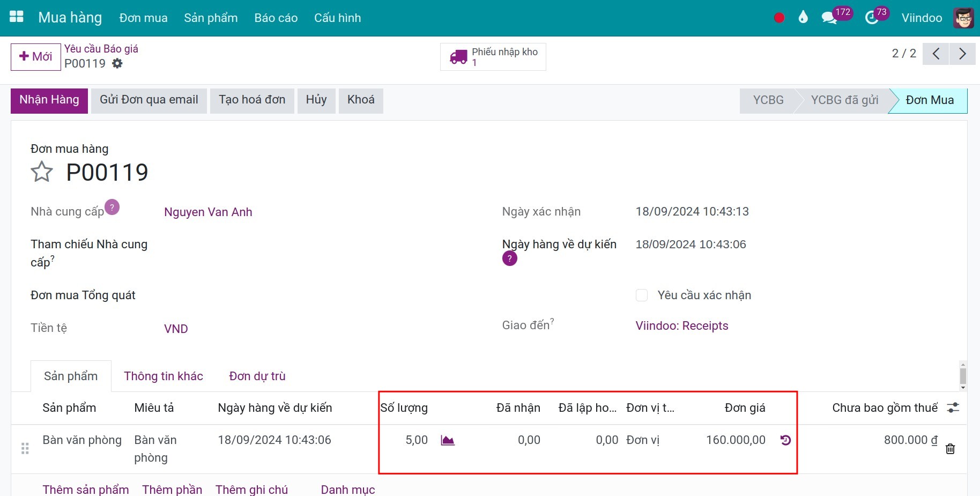Open Phiếu nhập kho smart button
Screen dimensions: 980x496
coord(493,57)
